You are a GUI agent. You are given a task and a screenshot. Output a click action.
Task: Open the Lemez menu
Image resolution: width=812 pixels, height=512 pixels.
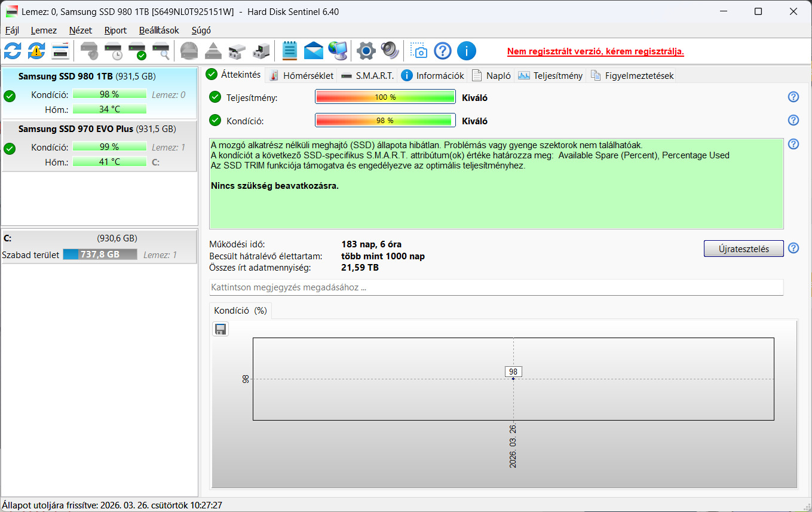click(x=44, y=30)
